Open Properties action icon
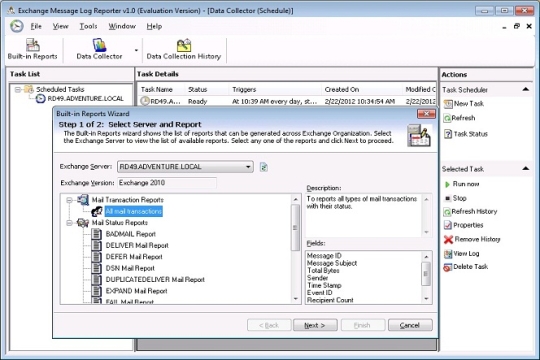This screenshot has height=360, width=540. (x=447, y=225)
